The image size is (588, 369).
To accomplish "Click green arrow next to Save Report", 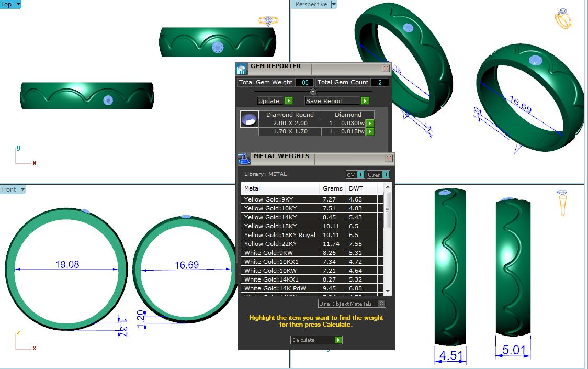I will 365,101.
